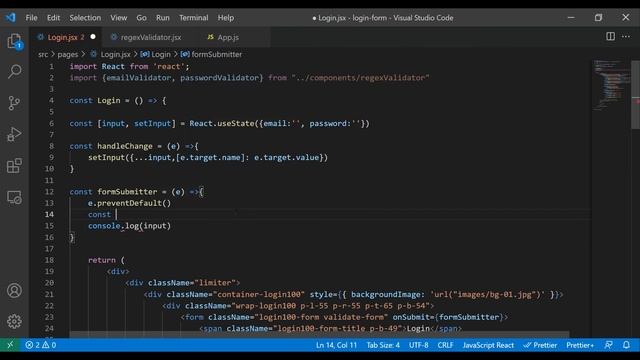Open remote window indicator in status bar
640x360 pixels.
tap(10, 345)
